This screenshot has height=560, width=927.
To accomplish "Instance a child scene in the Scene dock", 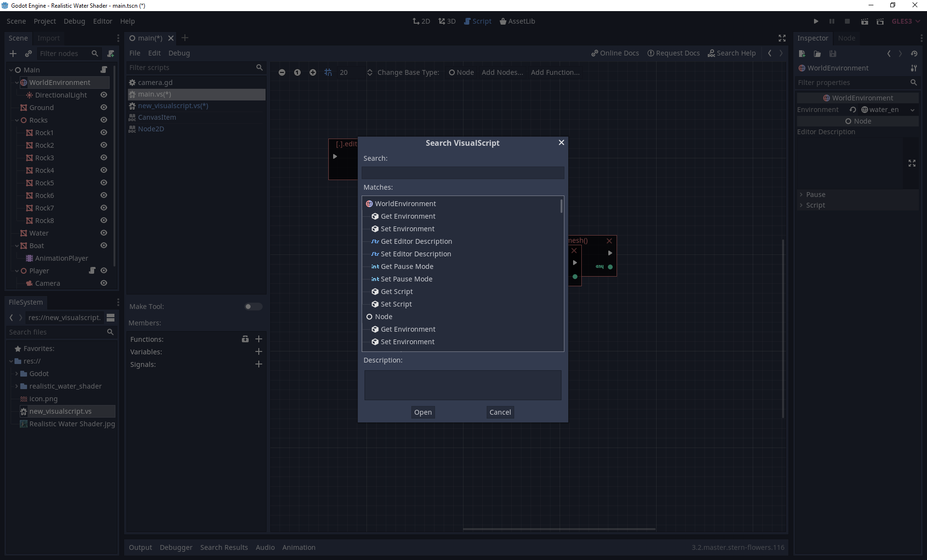I will pyautogui.click(x=28, y=54).
